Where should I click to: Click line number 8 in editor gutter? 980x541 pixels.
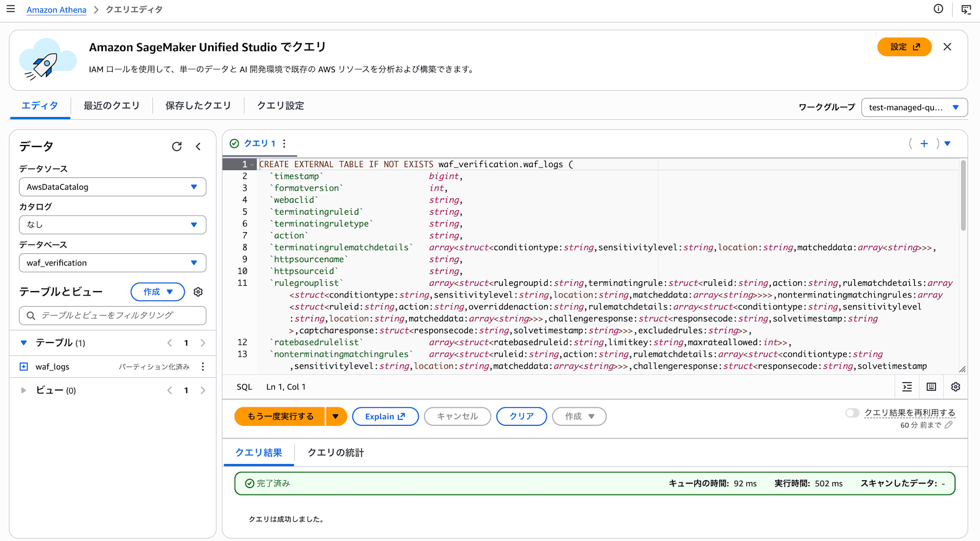(x=245, y=247)
